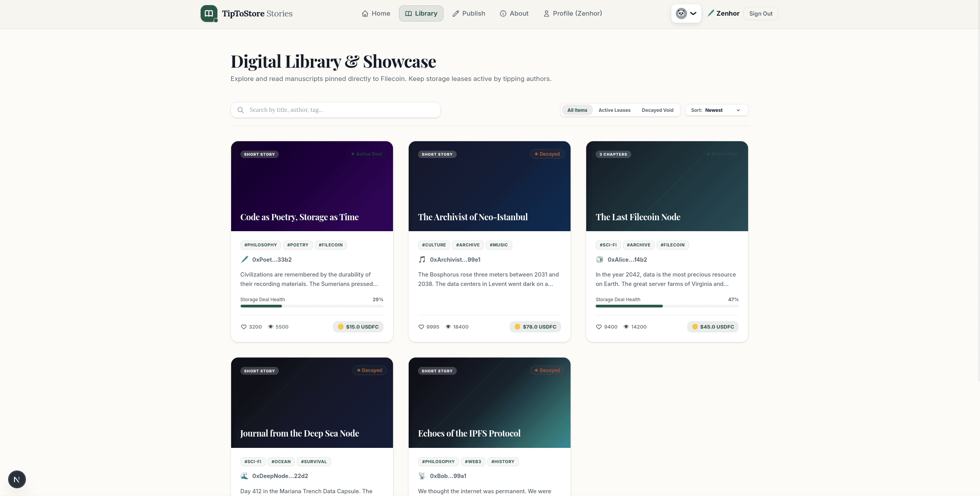Click the Sign Out button
This screenshot has width=980, height=496.
click(x=761, y=14)
